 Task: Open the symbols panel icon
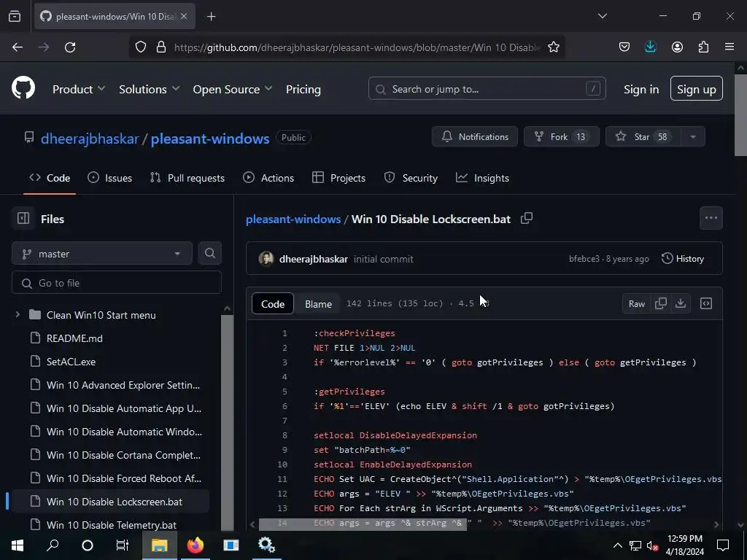point(706,303)
